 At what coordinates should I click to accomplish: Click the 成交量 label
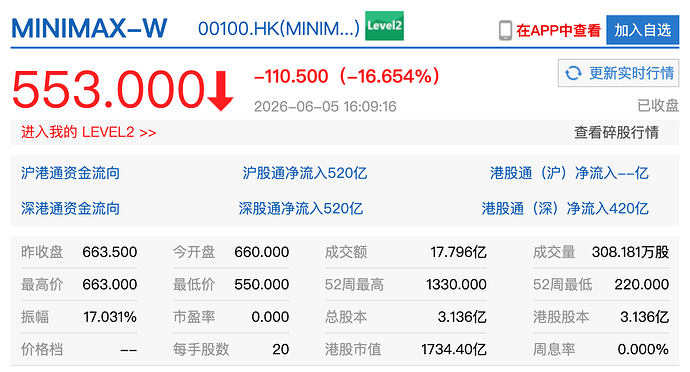click(554, 252)
